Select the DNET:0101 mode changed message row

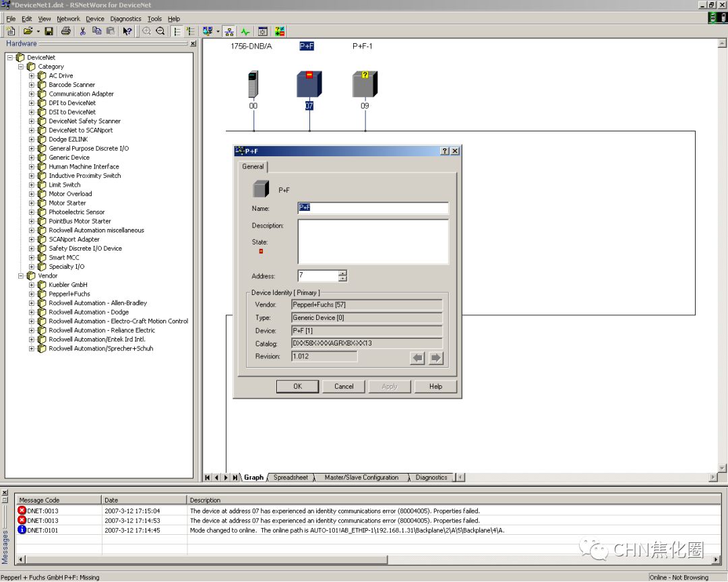click(x=368, y=530)
